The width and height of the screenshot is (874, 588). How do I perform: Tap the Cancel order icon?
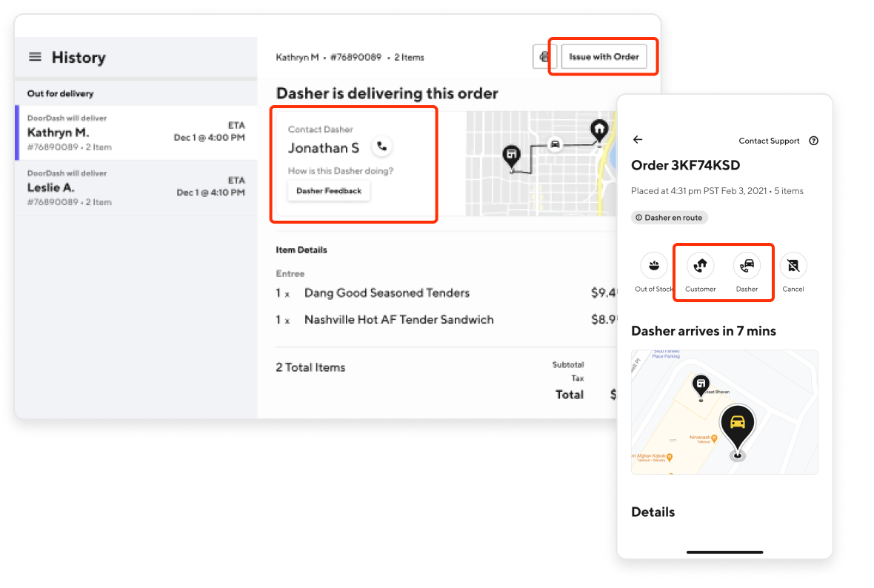793,267
